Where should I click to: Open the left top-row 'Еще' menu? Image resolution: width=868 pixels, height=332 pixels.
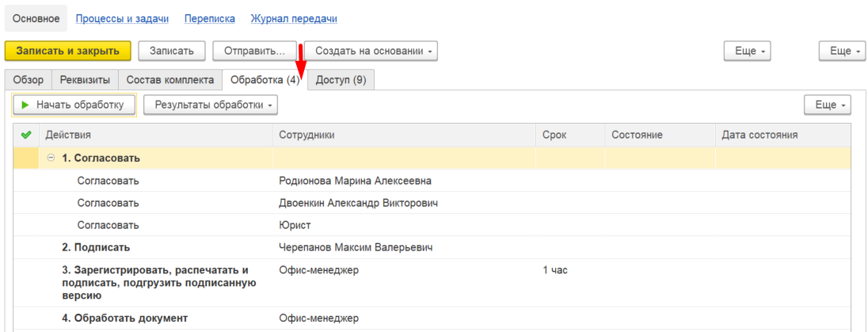748,51
